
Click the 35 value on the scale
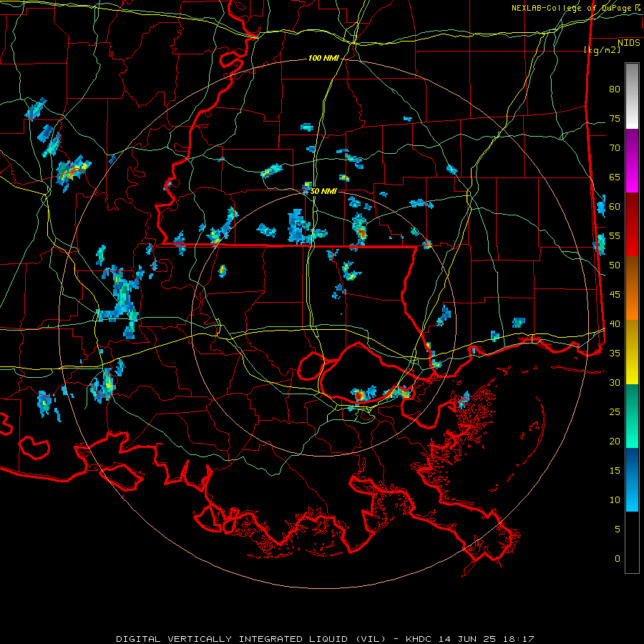[615, 353]
